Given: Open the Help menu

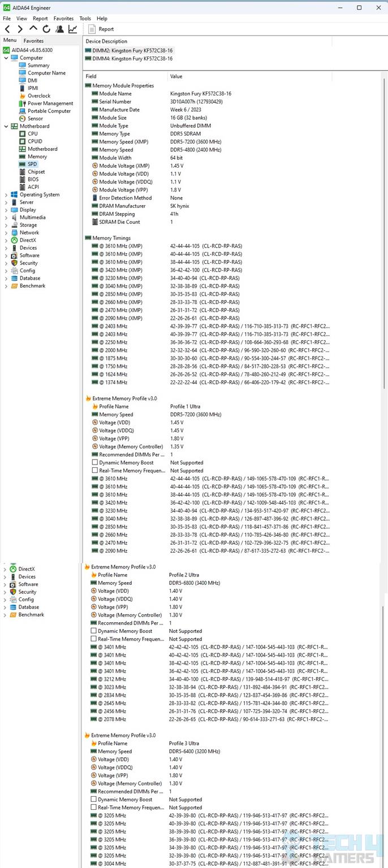Looking at the screenshot, I should click(102, 19).
